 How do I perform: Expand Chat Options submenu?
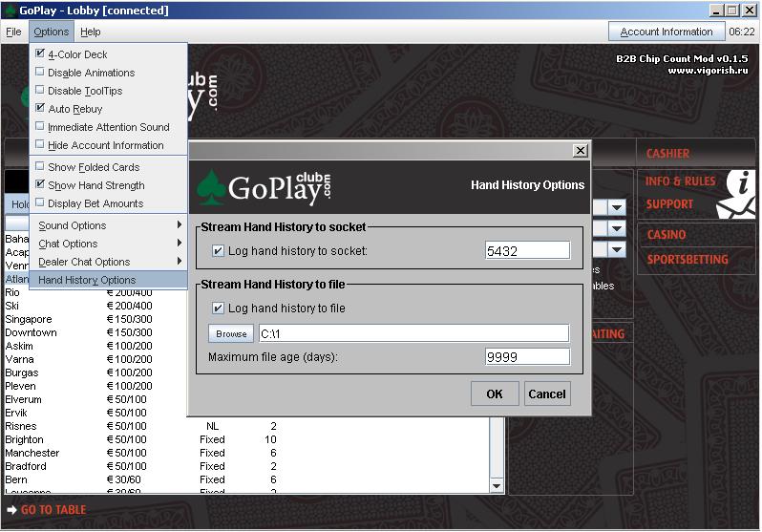(108, 244)
